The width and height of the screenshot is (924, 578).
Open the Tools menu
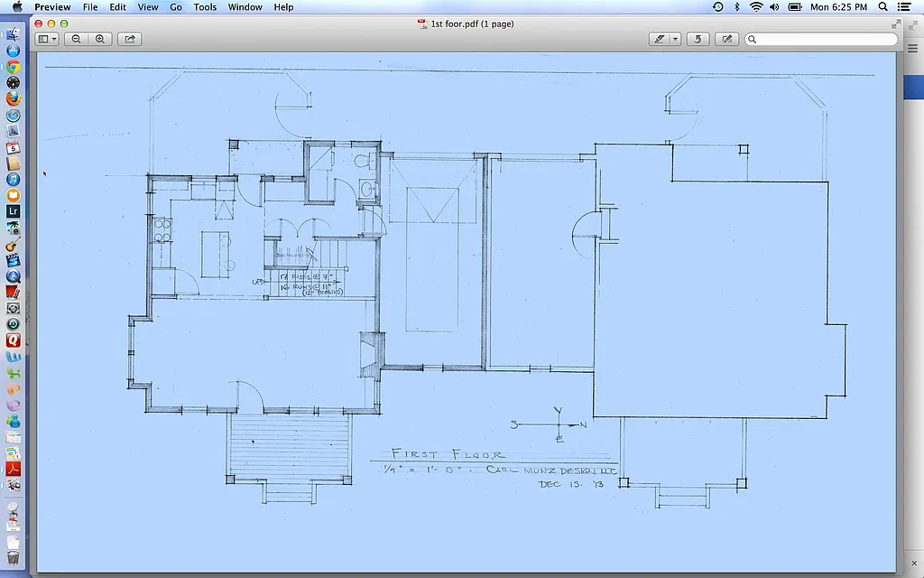(205, 7)
